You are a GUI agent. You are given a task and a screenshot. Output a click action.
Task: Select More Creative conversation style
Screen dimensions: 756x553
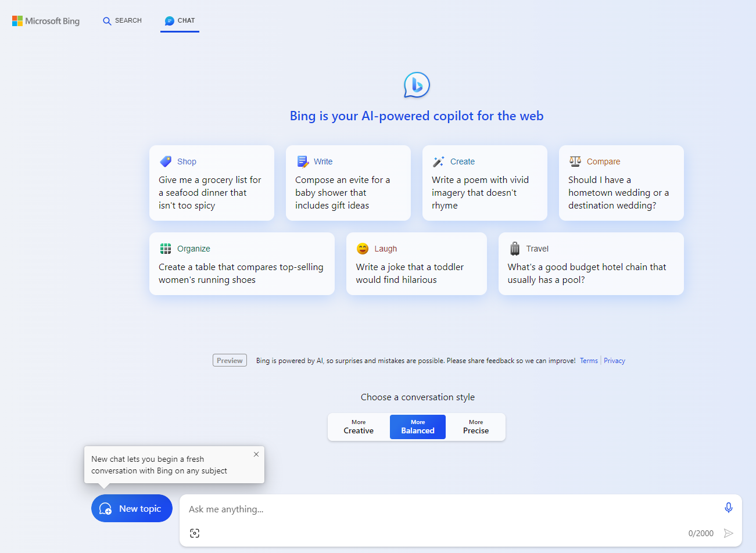click(359, 427)
